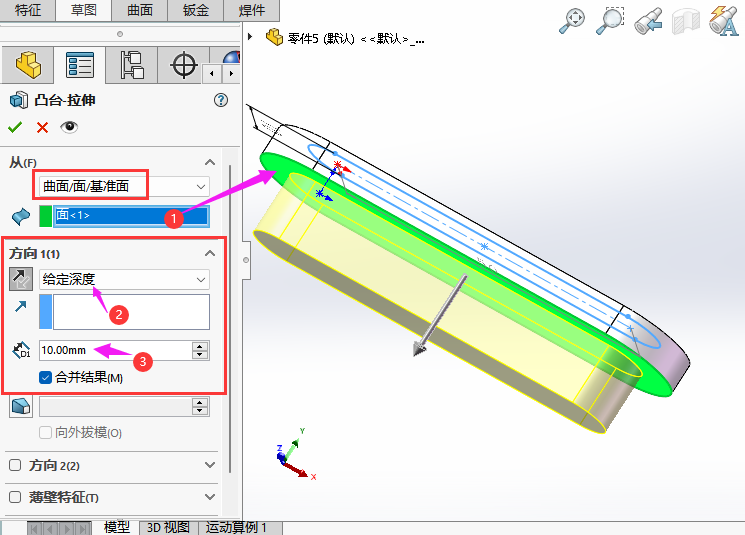Switch to the 曲面 ribbon tab
This screenshot has width=745, height=535.
pyautogui.click(x=140, y=10)
